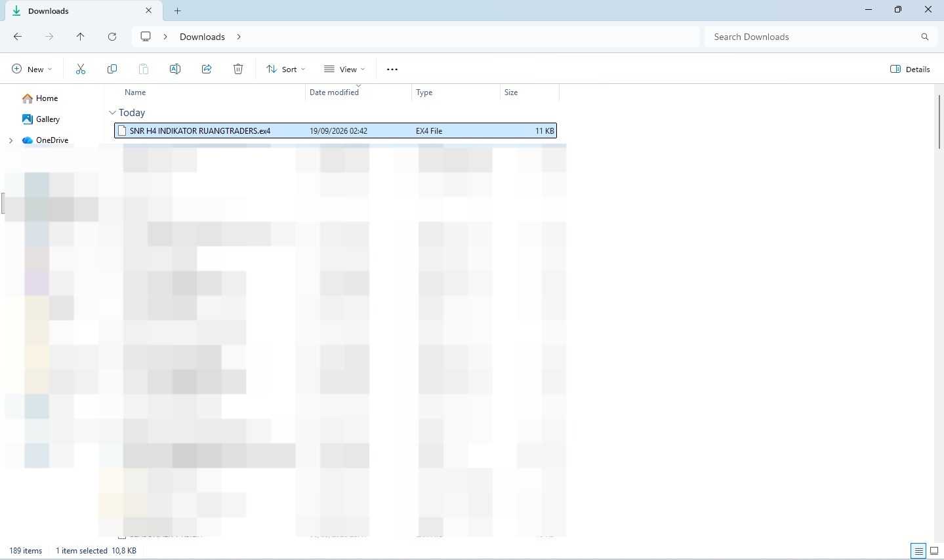Click the Cut scissors icon
This screenshot has height=560, width=944.
click(x=81, y=69)
